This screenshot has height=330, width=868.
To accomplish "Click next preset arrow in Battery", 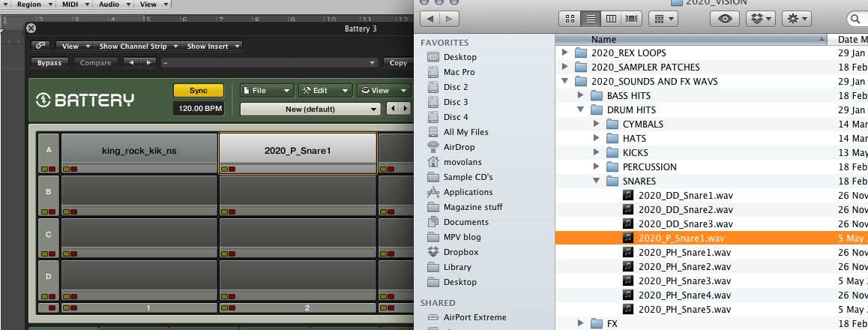I will coord(406,109).
